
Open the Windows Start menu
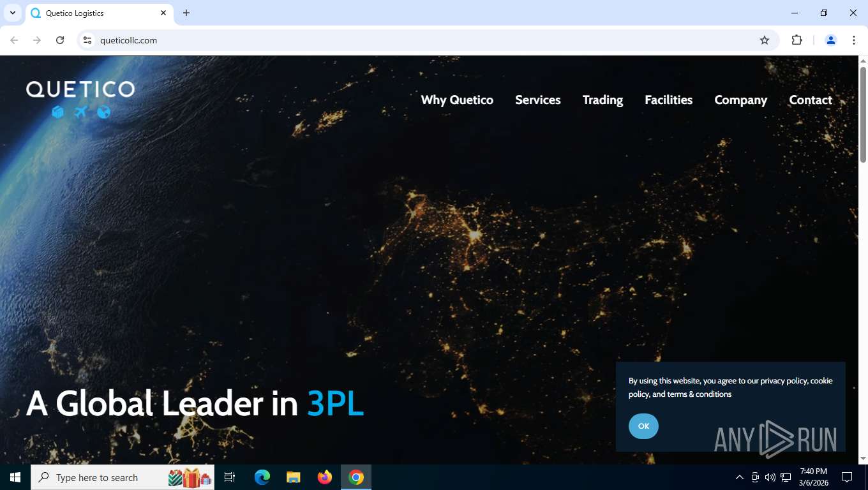(x=15, y=477)
